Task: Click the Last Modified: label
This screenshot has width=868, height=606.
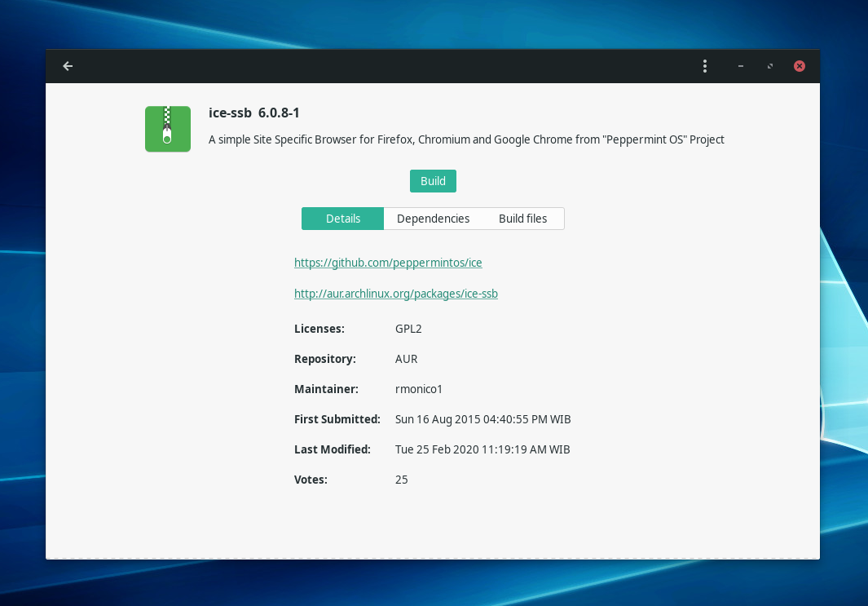Action: 333,449
